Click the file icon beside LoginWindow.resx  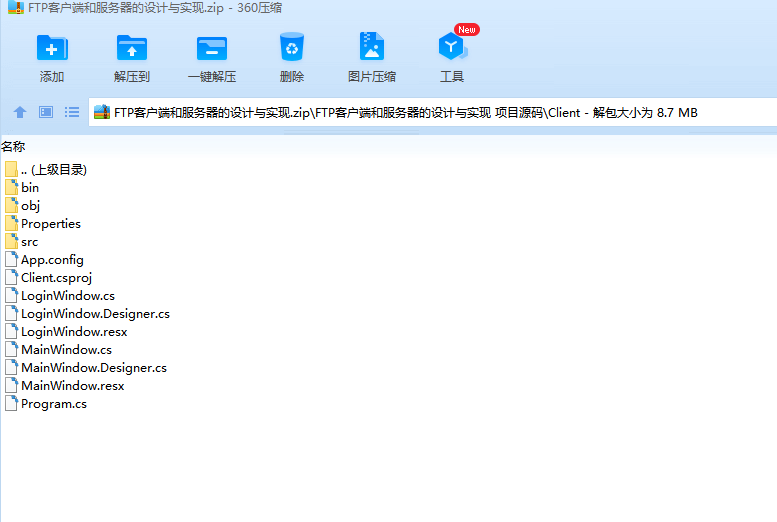point(11,332)
